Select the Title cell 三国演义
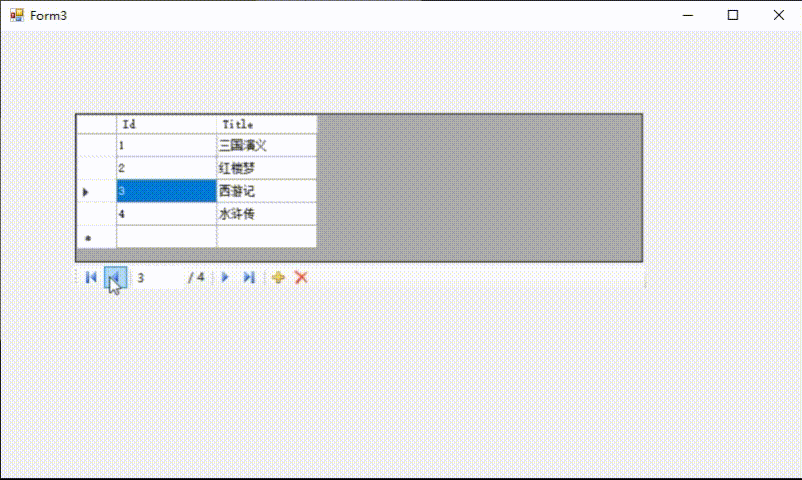Screen dimensions: 802x480 266,145
